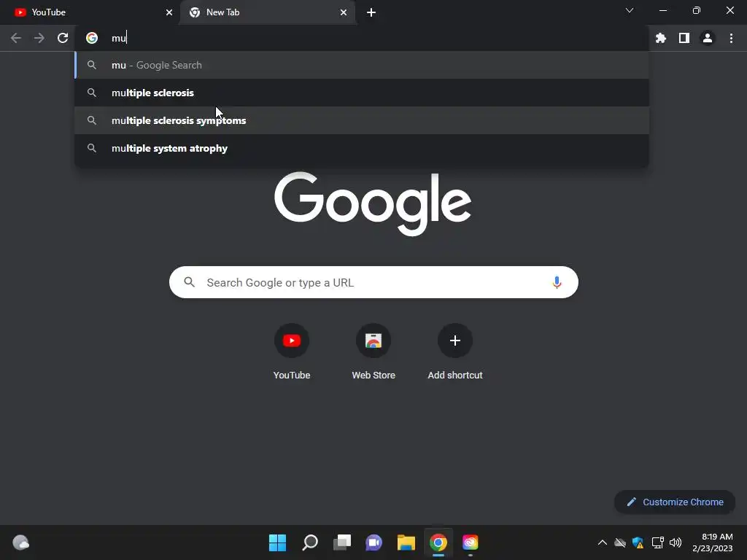Click the network tray icon

pyautogui.click(x=657, y=542)
